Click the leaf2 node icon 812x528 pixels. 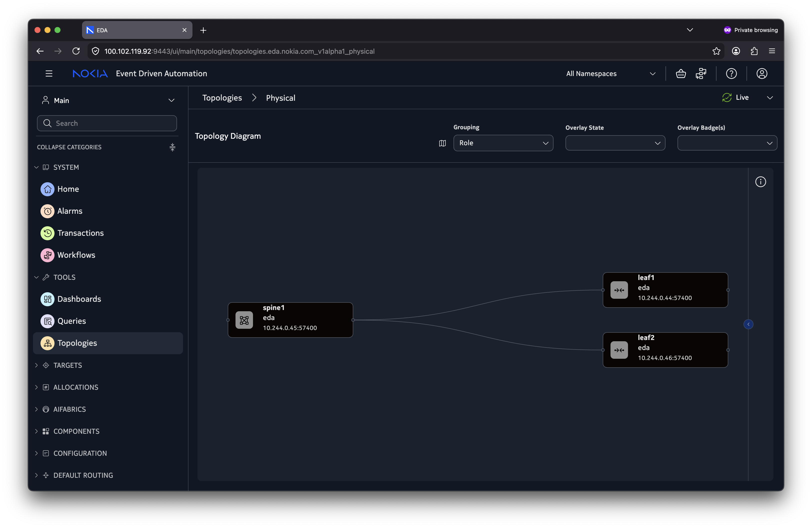619,350
